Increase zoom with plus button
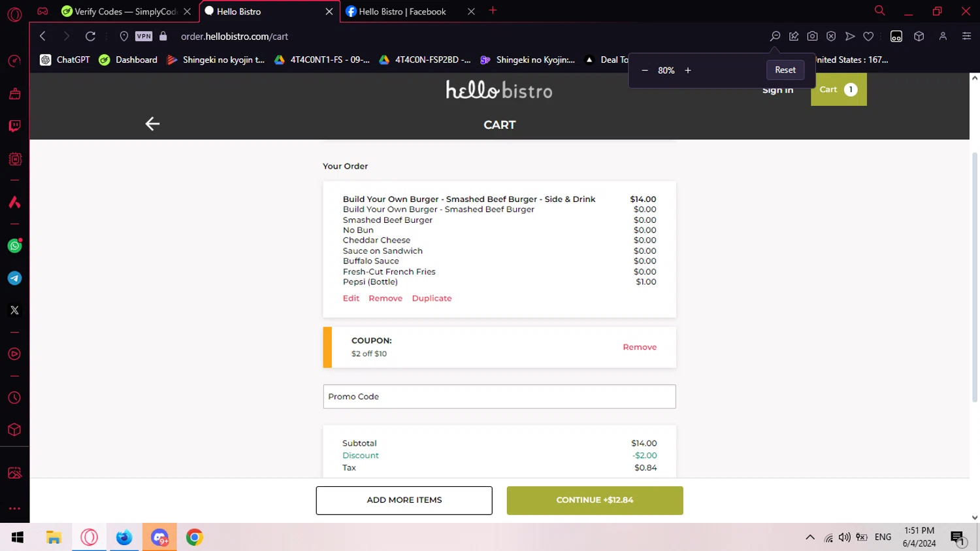This screenshot has height=551, width=980. tap(688, 71)
